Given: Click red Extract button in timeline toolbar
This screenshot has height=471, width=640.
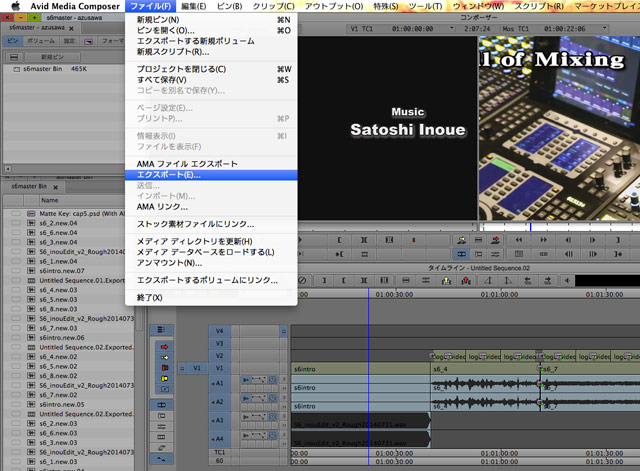Looking at the screenshot, I should click(466, 280).
